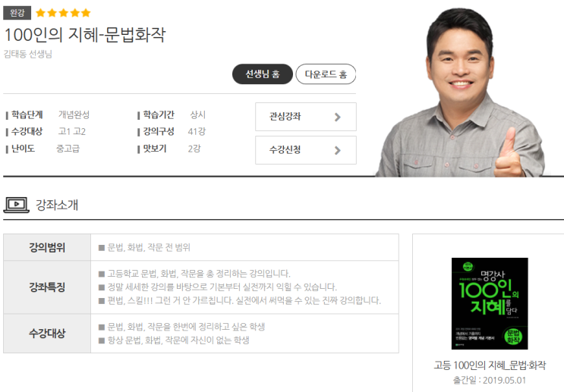
Task: Open the 다운로드 홈 button
Action: pos(326,74)
